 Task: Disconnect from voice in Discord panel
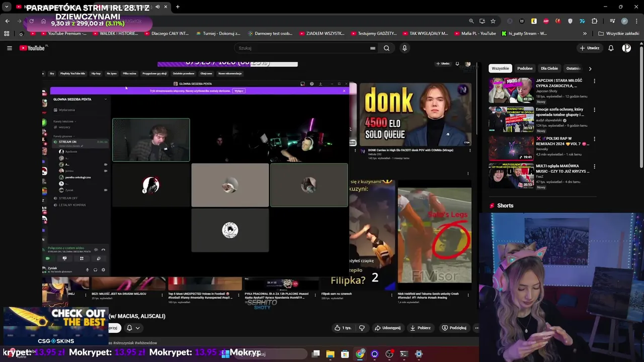point(103,250)
